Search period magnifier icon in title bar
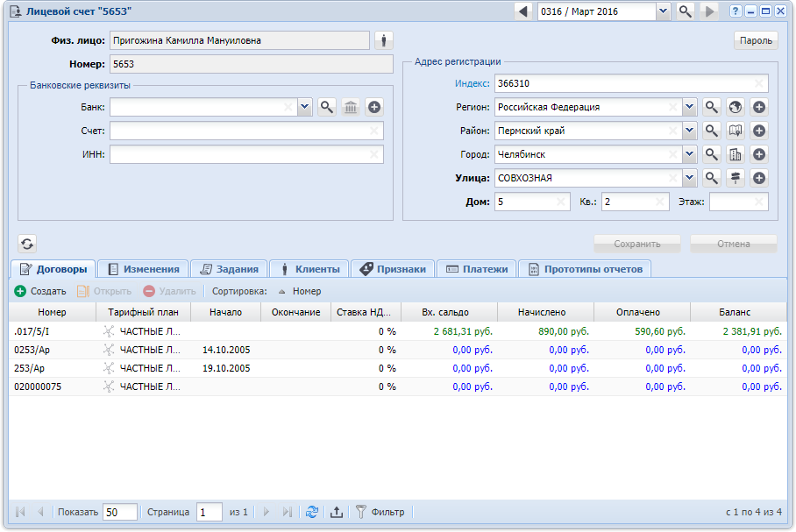This screenshot has height=532, width=796. 685,11
